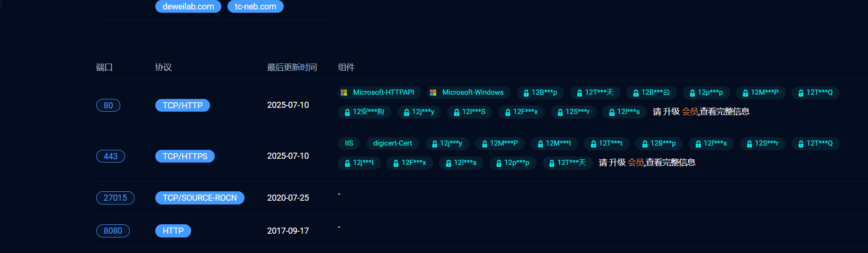Click the TCP/HTTPS protocol badge
The image size is (868, 253).
185,156
